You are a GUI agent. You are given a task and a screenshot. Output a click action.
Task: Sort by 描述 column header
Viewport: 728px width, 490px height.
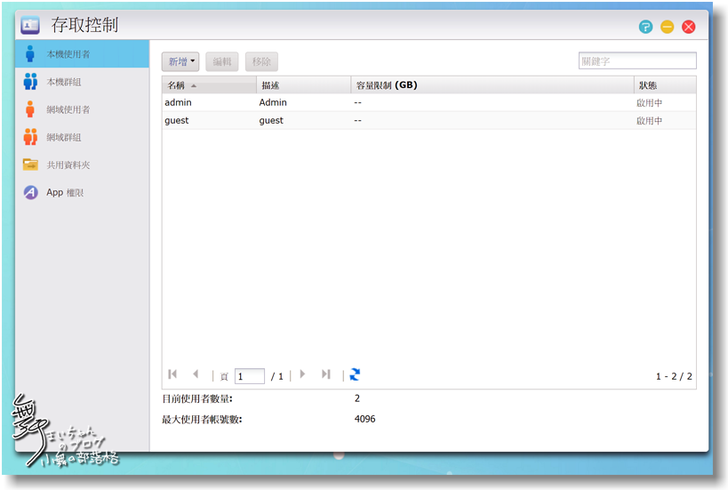click(304, 85)
